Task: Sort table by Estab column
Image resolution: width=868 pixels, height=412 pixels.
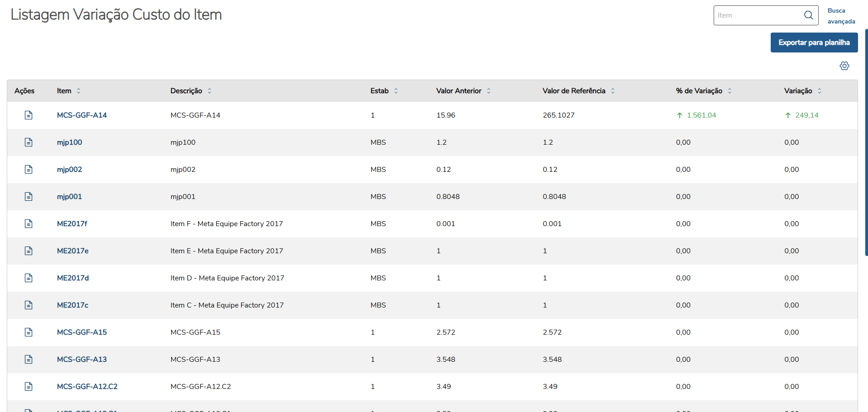Action: pos(396,91)
